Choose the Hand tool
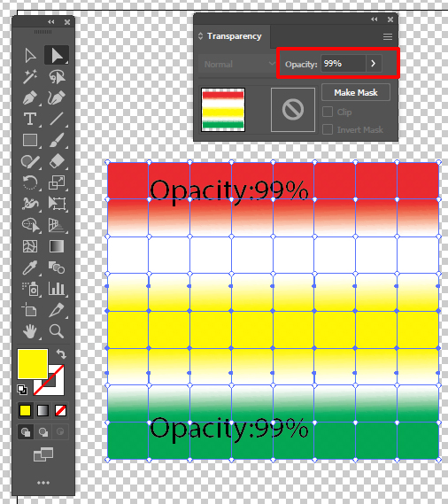 pos(30,331)
